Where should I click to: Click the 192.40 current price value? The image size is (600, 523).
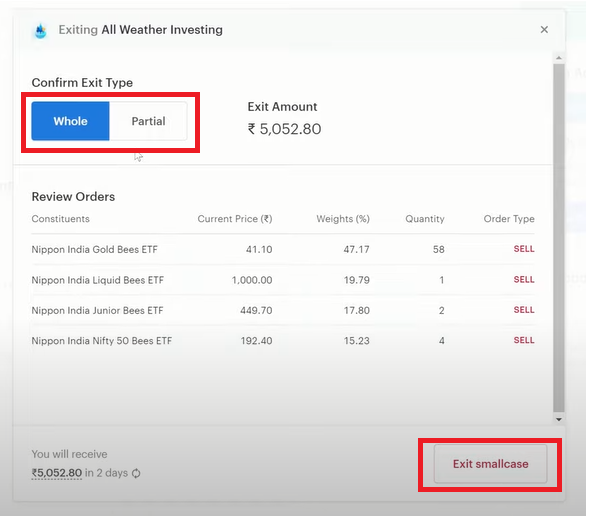click(256, 341)
